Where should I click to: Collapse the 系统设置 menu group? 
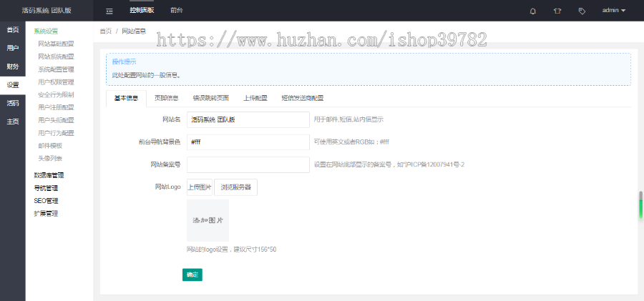point(46,31)
